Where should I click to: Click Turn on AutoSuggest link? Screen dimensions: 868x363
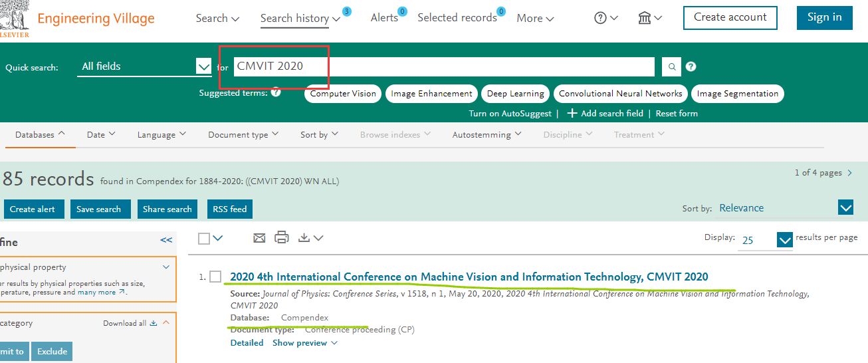click(x=510, y=114)
